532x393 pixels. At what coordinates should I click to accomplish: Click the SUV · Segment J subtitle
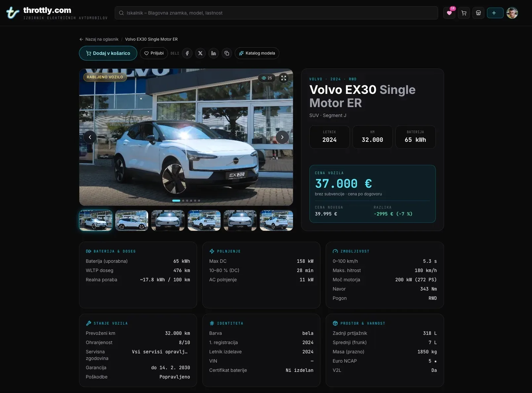pos(328,115)
